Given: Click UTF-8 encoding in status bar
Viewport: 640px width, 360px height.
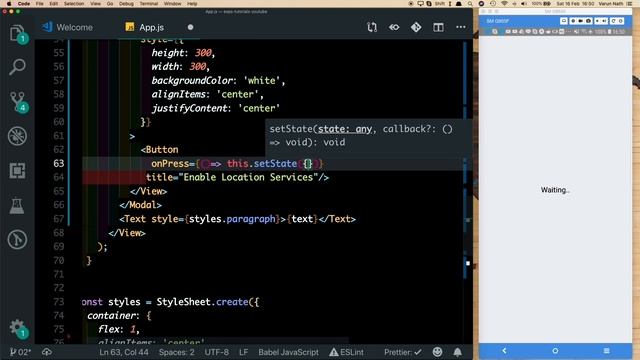Looking at the screenshot, I should 216,352.
